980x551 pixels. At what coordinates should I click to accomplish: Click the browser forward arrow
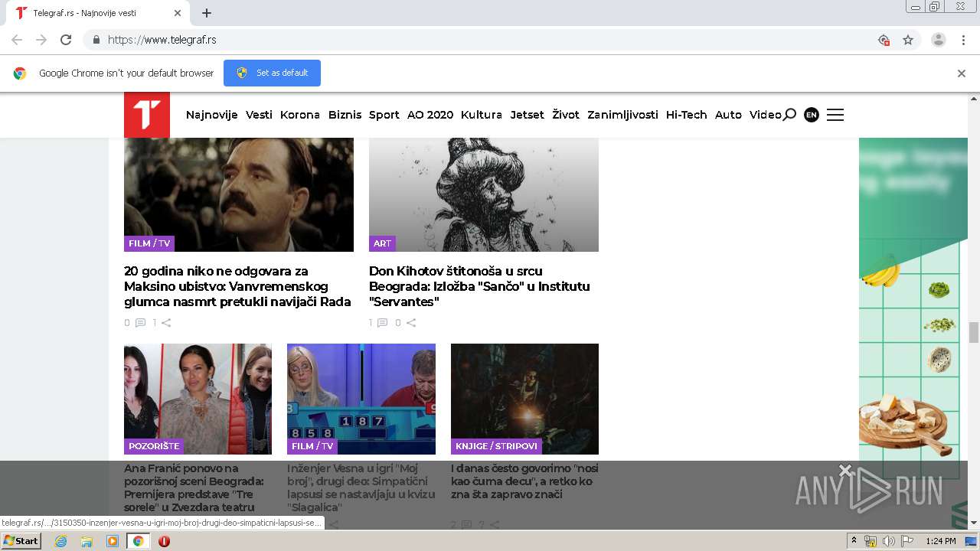[41, 40]
